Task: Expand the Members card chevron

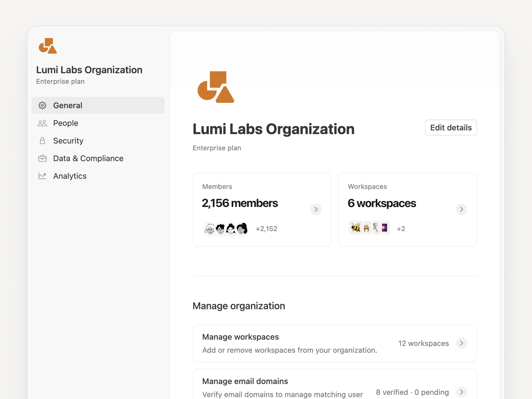Action: pos(316,209)
